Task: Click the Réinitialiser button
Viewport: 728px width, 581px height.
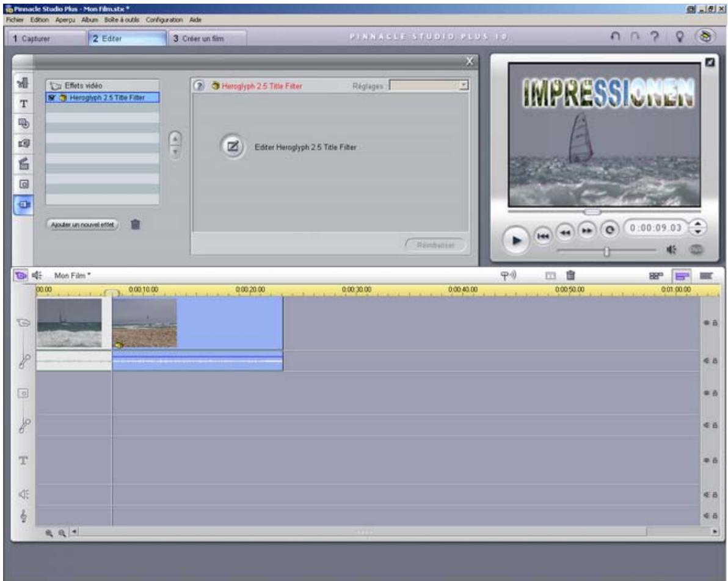Action: [435, 245]
